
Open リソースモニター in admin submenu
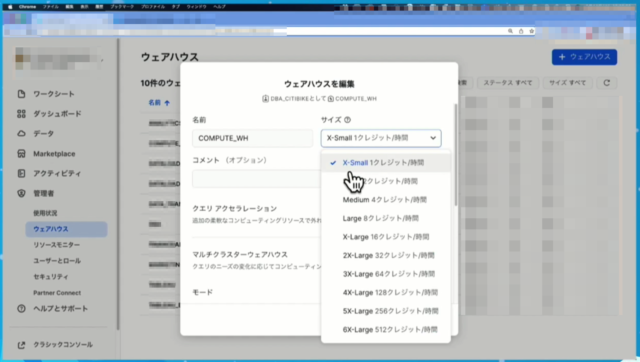coord(56,245)
